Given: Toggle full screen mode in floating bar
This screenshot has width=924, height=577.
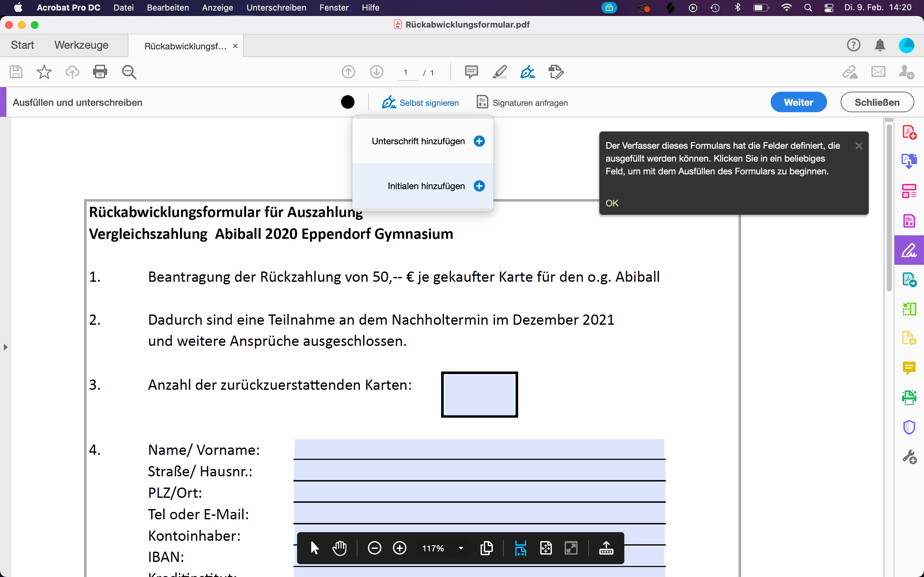Looking at the screenshot, I should point(571,548).
